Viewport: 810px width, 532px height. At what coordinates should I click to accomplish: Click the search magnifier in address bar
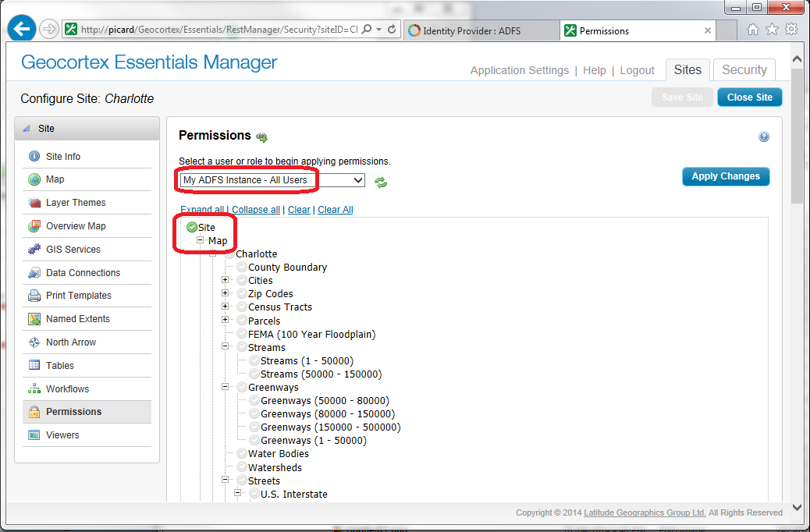(366, 30)
